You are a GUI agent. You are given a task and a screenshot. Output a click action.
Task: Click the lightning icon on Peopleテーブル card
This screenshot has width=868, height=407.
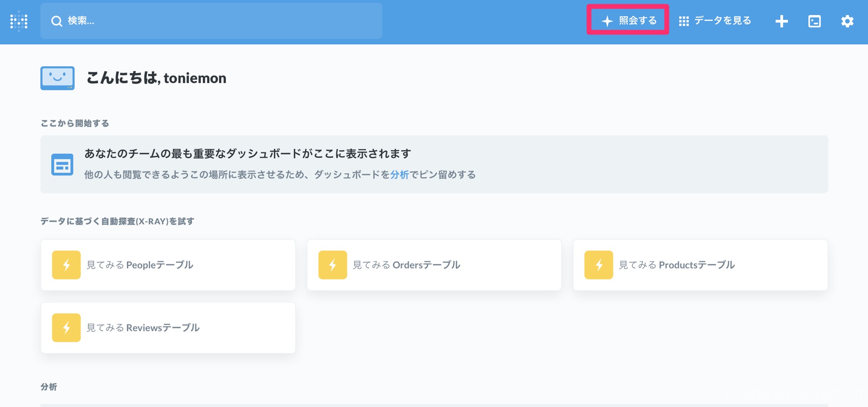pyautogui.click(x=66, y=265)
